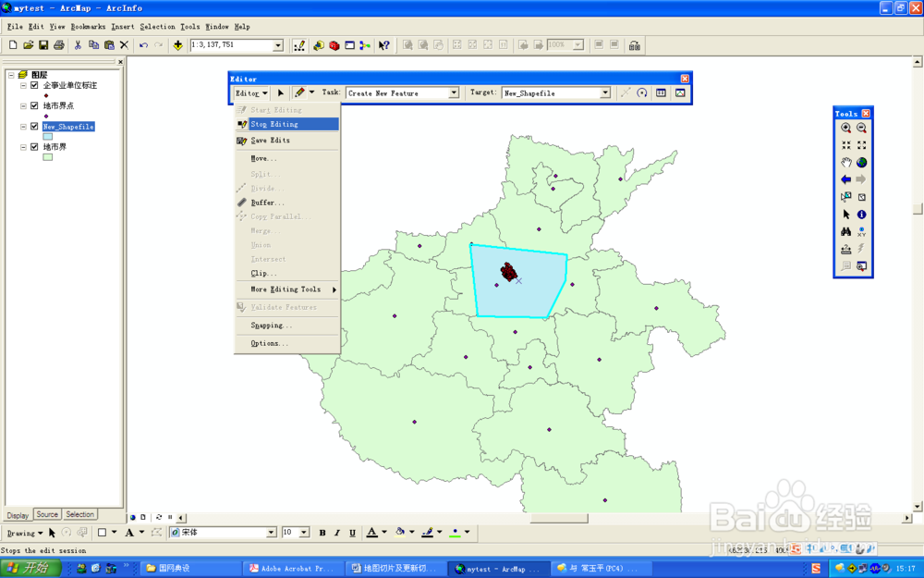Collapse the 地市界 layer legend

coord(24,147)
